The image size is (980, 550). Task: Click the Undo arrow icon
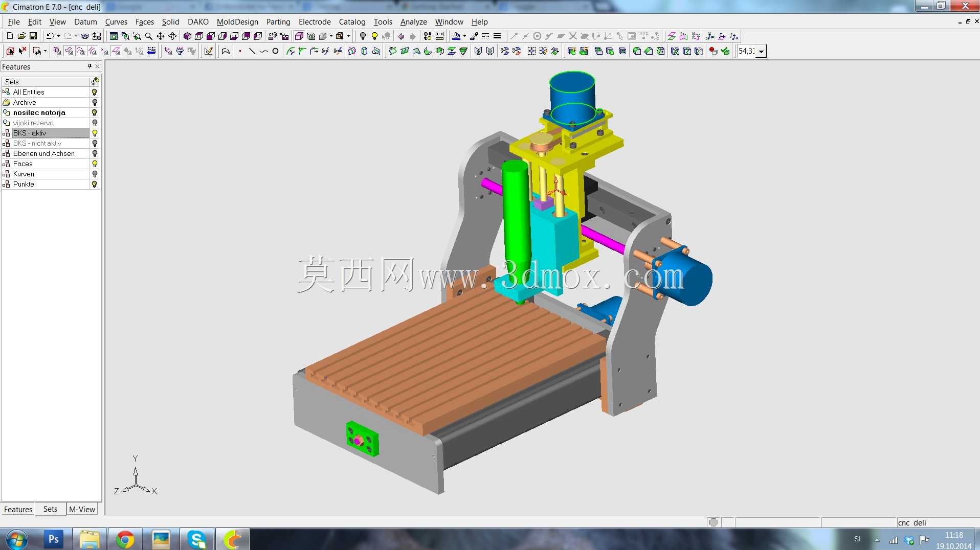tap(50, 36)
